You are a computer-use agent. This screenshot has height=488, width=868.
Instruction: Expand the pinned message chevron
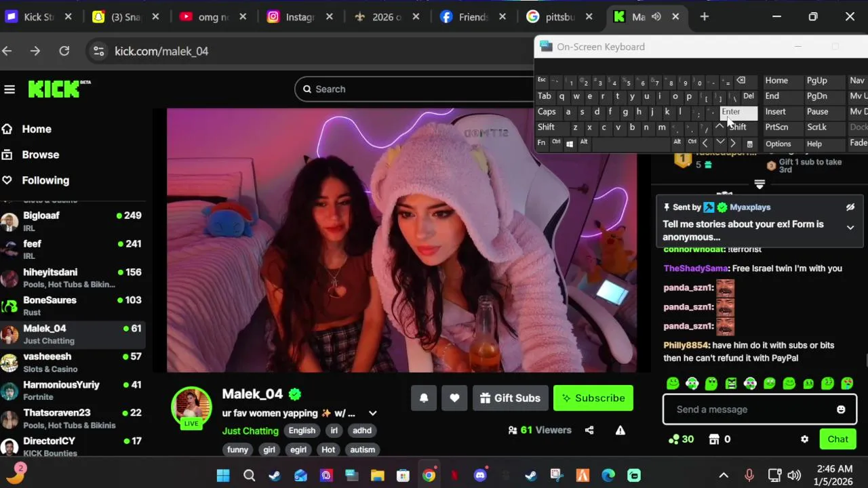tap(850, 228)
